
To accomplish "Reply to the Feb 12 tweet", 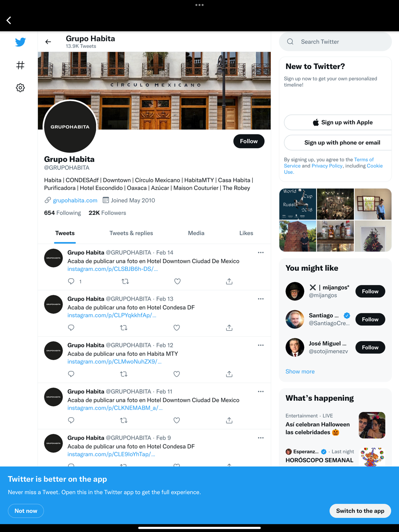I will click(71, 374).
